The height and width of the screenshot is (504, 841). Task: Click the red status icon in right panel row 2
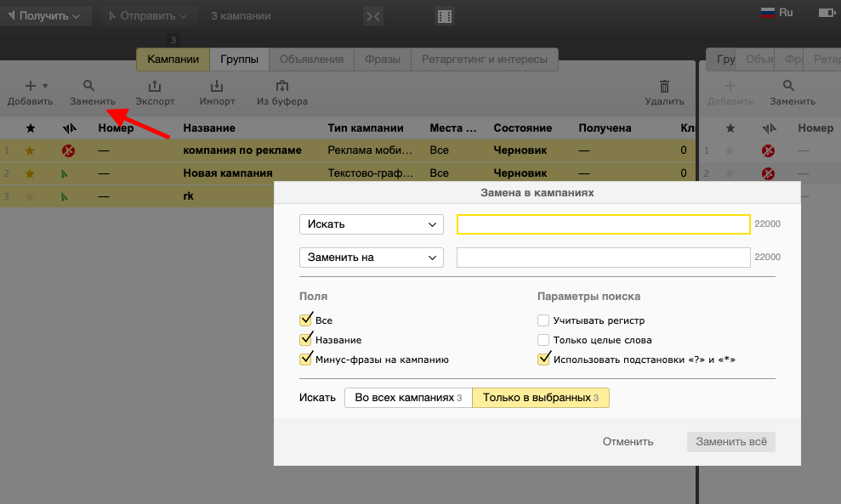[768, 173]
